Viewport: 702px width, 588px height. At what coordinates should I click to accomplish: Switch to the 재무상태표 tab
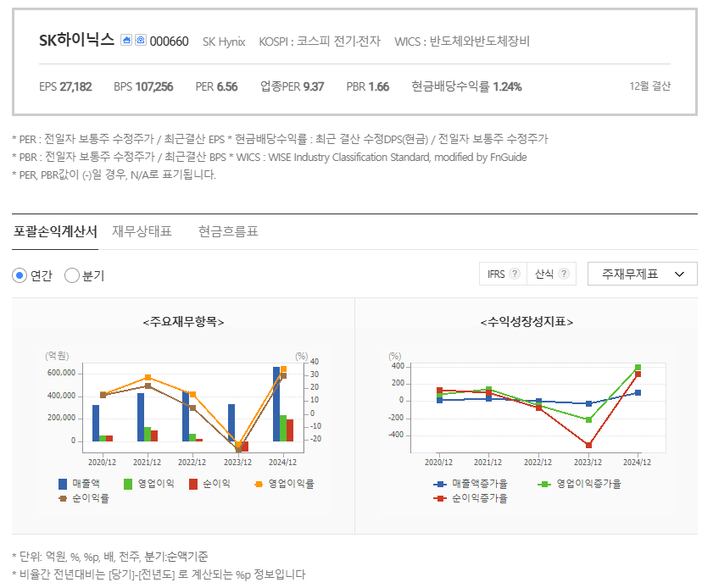point(142,232)
